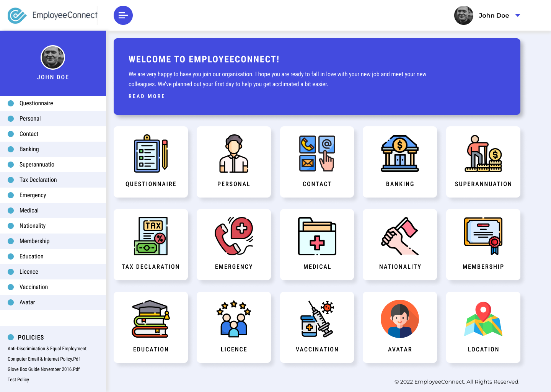The height and width of the screenshot is (392, 551).
Task: Click the Nationality flag icon
Action: pos(400,236)
